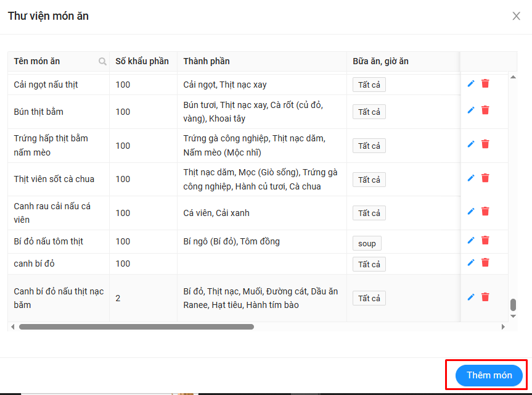Click the horizontal scrollbar thumb
Image resolution: width=532 pixels, height=395 pixels.
pos(136,326)
